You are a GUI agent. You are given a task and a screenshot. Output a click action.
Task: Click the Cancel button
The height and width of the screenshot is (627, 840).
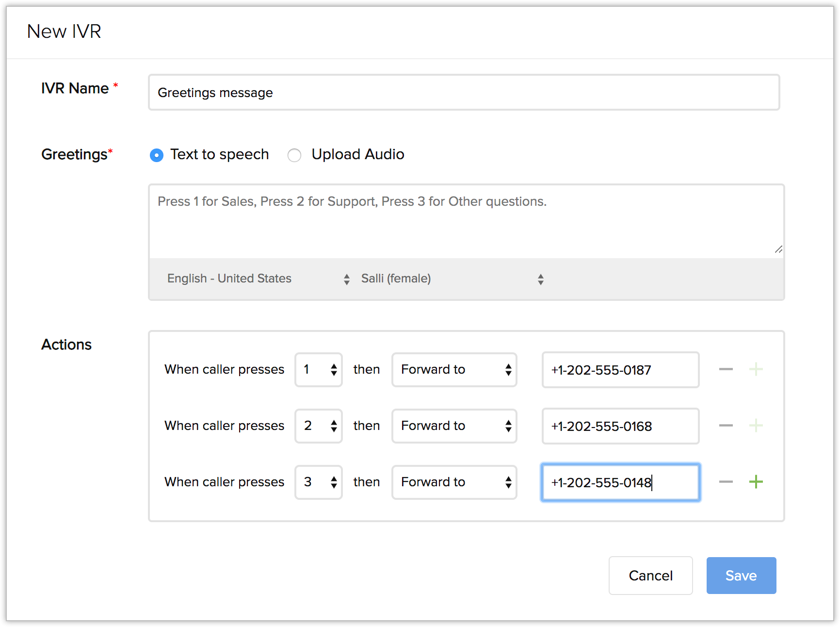650,576
